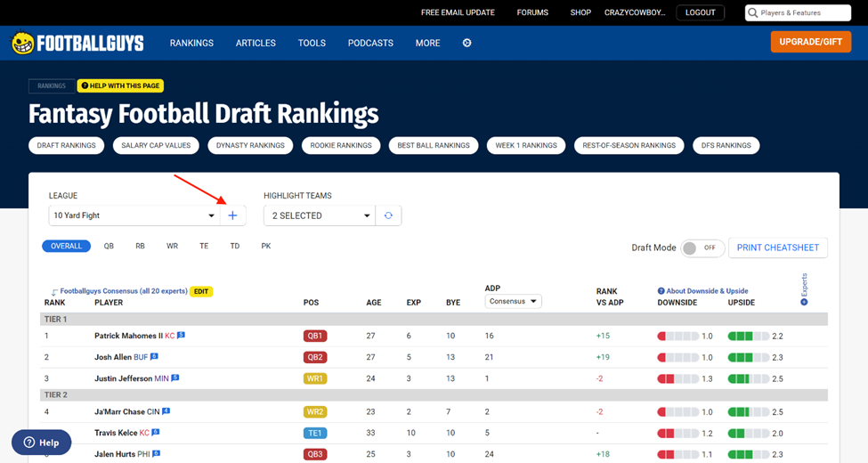Select the OVERALL position tab
Image resolution: width=868 pixels, height=463 pixels.
pos(66,246)
